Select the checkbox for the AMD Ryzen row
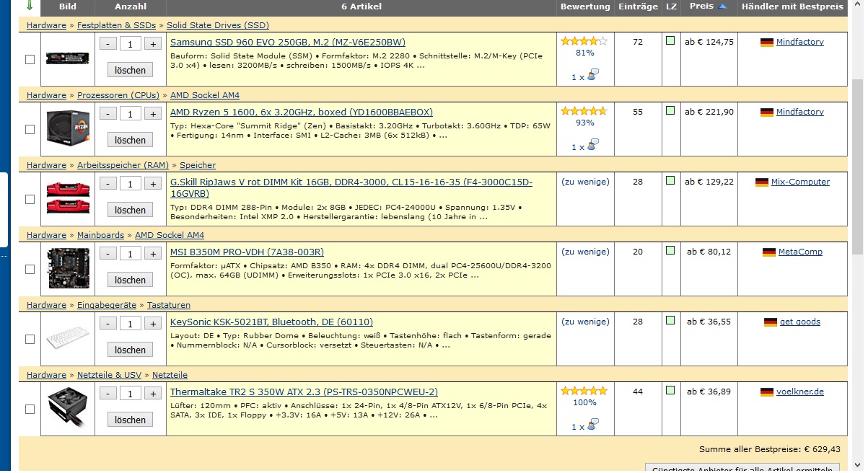868x473 pixels. tap(30, 129)
